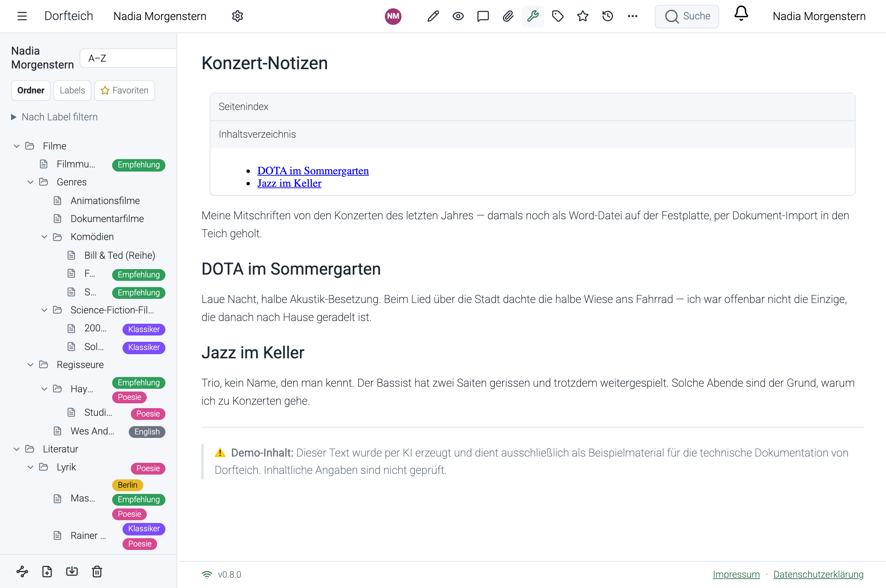886x588 pixels.
Task: Open the A–Z sort dropdown
Action: coord(128,58)
